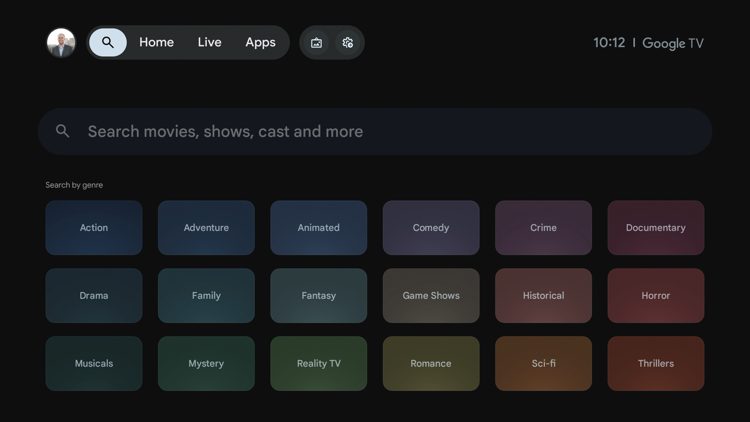Open the user profile avatar
The width and height of the screenshot is (750, 422).
point(61,43)
